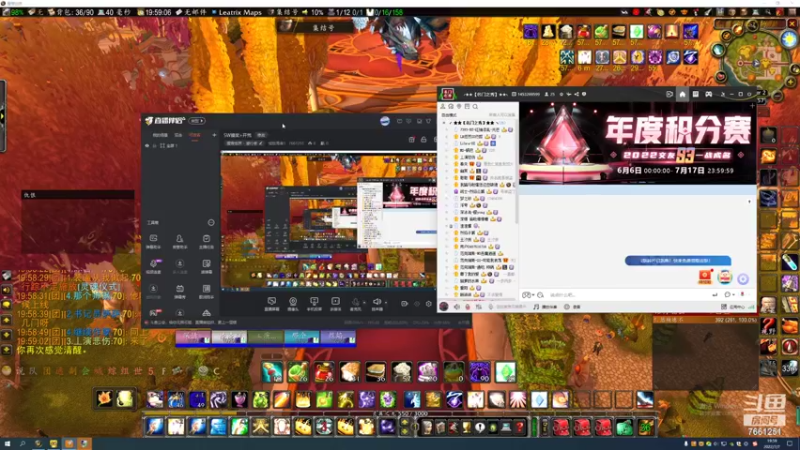This screenshot has height=450, width=800.
Task: Click the red envelope icon in YY chat
Action: point(705,277)
